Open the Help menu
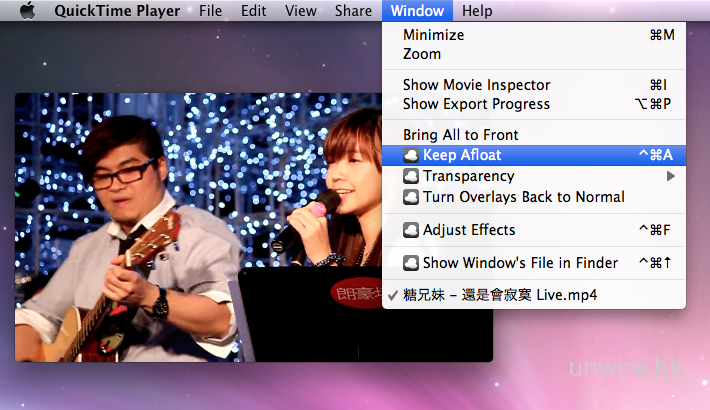This screenshot has height=410, width=710. pos(477,11)
